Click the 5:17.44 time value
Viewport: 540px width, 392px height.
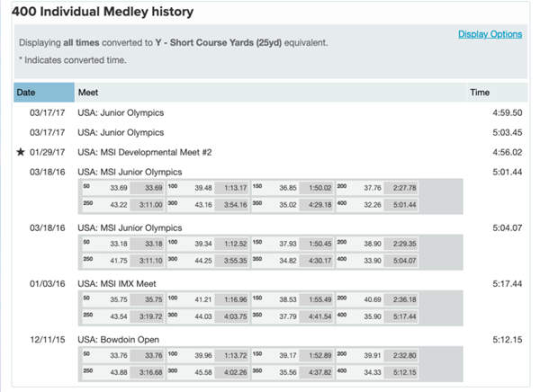508,283
